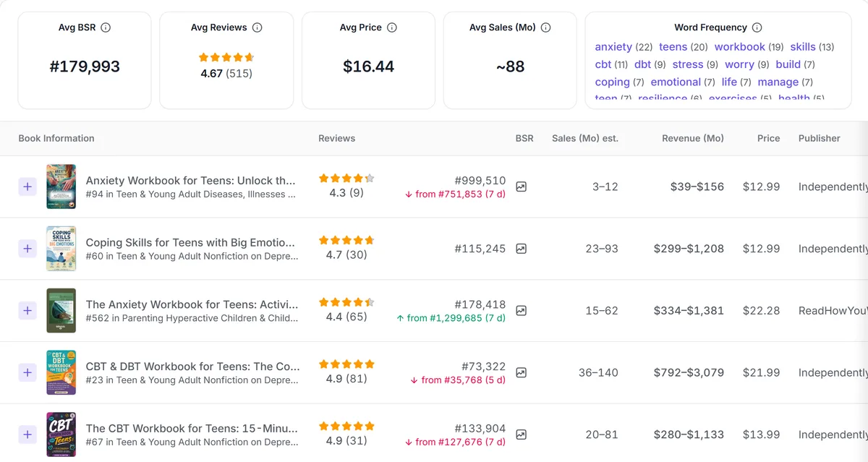Image resolution: width=868 pixels, height=462 pixels.
Task: Select the 'skills' word frequency tag
Action: (x=803, y=47)
